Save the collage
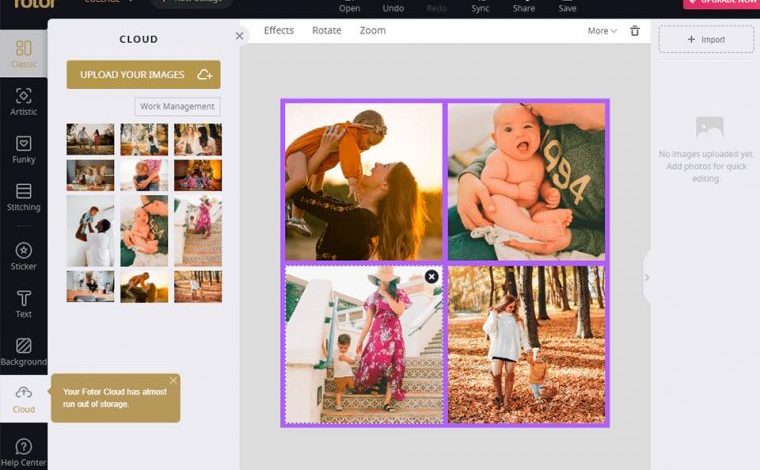The height and width of the screenshot is (470, 760). 567,6
